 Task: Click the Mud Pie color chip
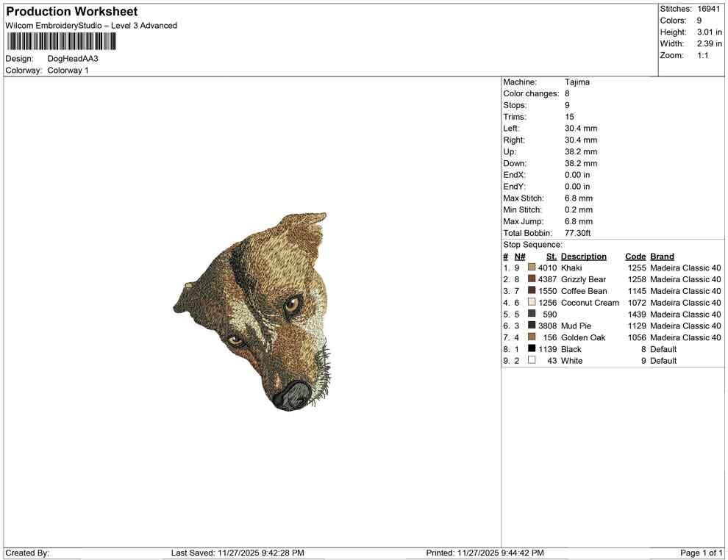[x=532, y=326]
